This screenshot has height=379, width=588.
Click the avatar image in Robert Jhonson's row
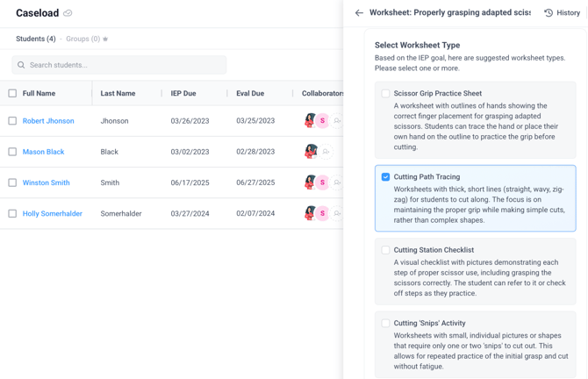coord(310,121)
